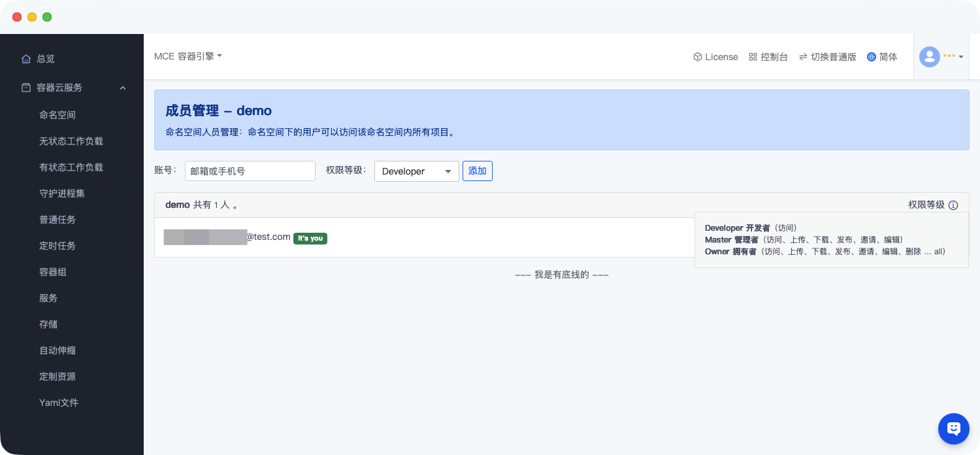
Task: Collapse the 容器云服务 sidebar section
Action: [x=123, y=88]
